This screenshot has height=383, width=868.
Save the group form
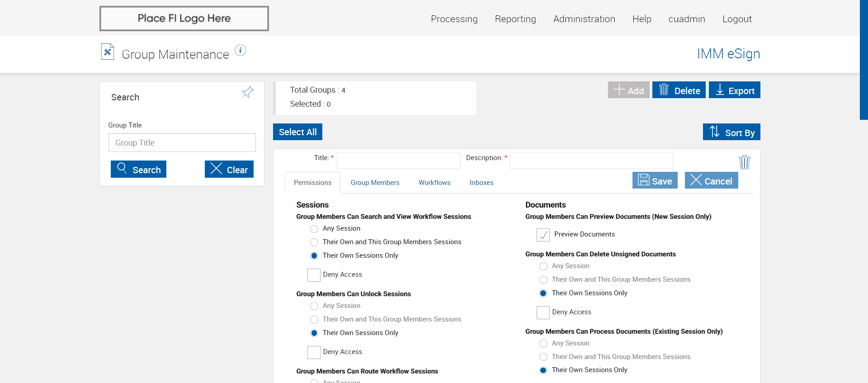click(x=655, y=180)
